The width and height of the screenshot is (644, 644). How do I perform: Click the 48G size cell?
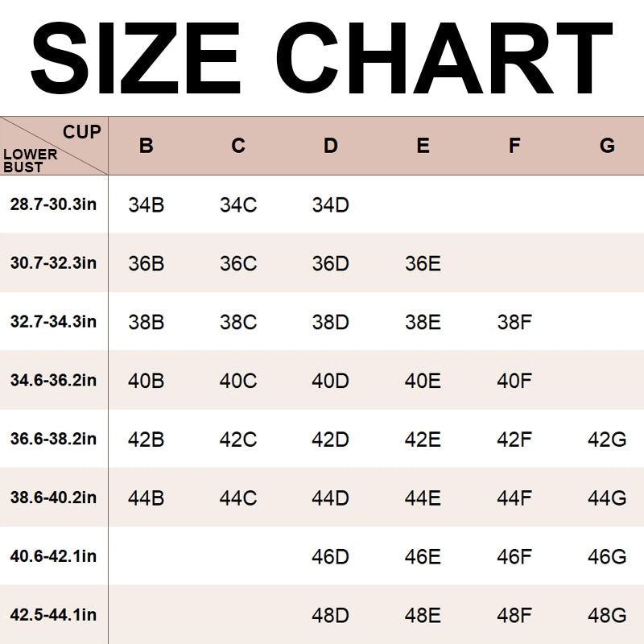tap(608, 616)
